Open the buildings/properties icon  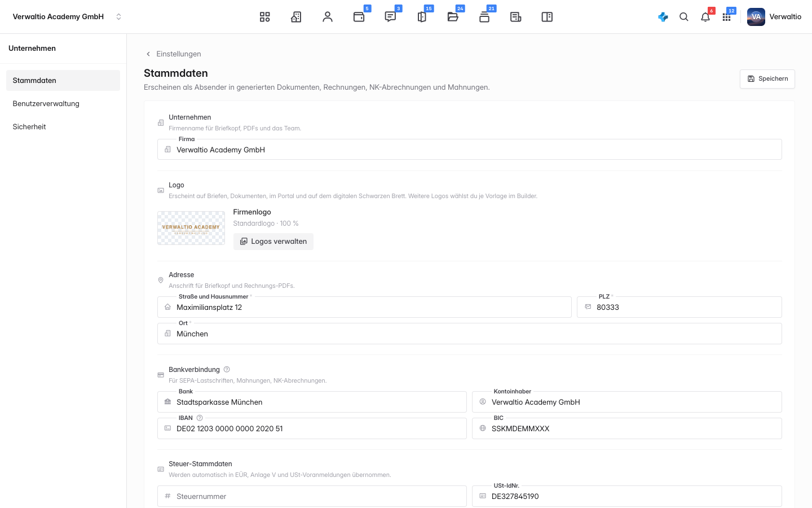pyautogui.click(x=296, y=17)
